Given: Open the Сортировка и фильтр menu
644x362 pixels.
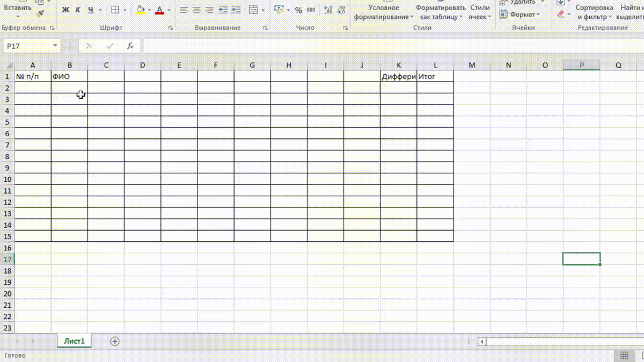Looking at the screenshot, I should point(595,12).
